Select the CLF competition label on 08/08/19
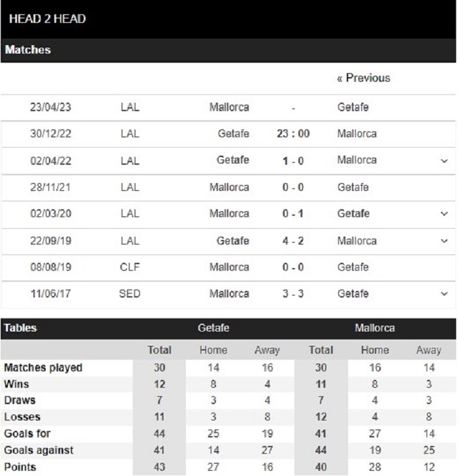Screen dimensions: 458x476 [x=130, y=267]
